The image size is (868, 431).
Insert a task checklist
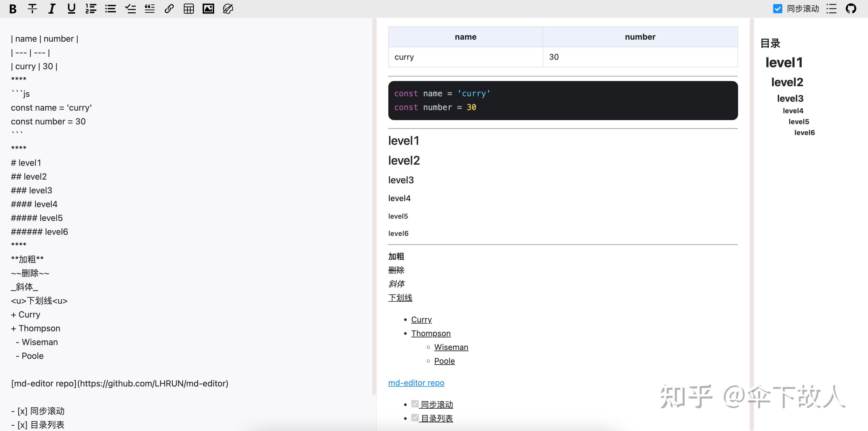[x=130, y=9]
